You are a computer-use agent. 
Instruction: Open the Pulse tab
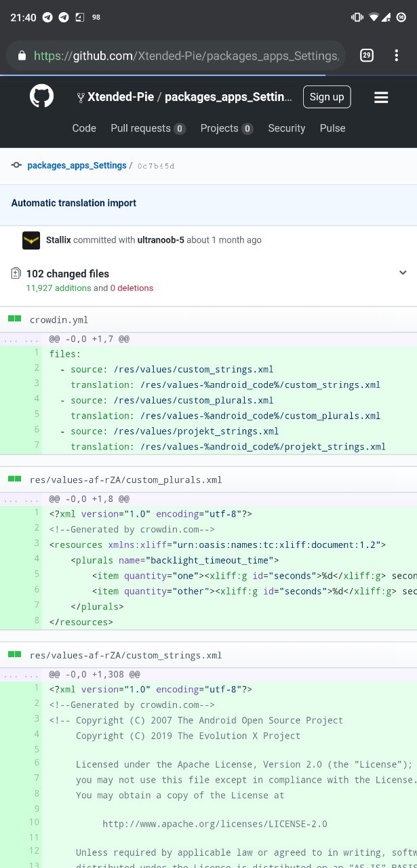pos(332,128)
